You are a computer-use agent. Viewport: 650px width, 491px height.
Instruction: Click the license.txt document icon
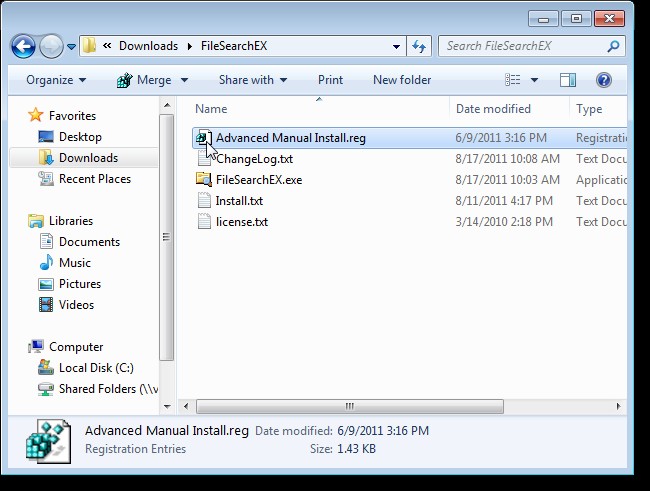(204, 221)
